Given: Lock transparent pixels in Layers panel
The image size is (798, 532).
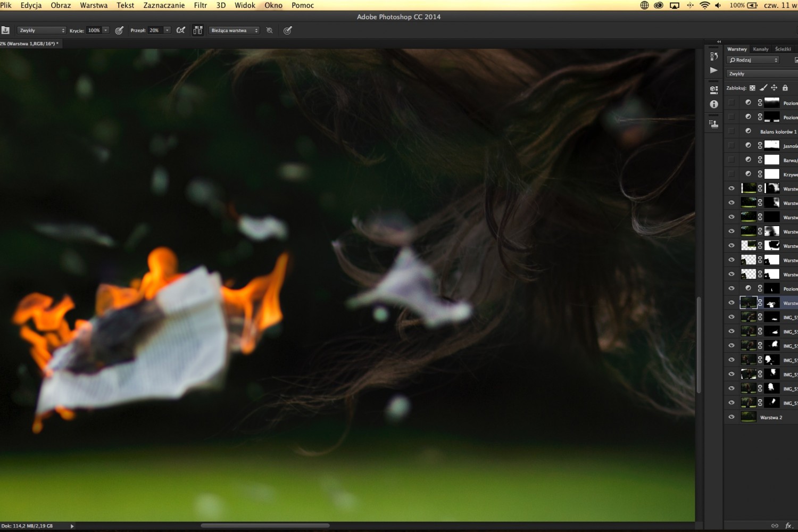Looking at the screenshot, I should pos(752,88).
